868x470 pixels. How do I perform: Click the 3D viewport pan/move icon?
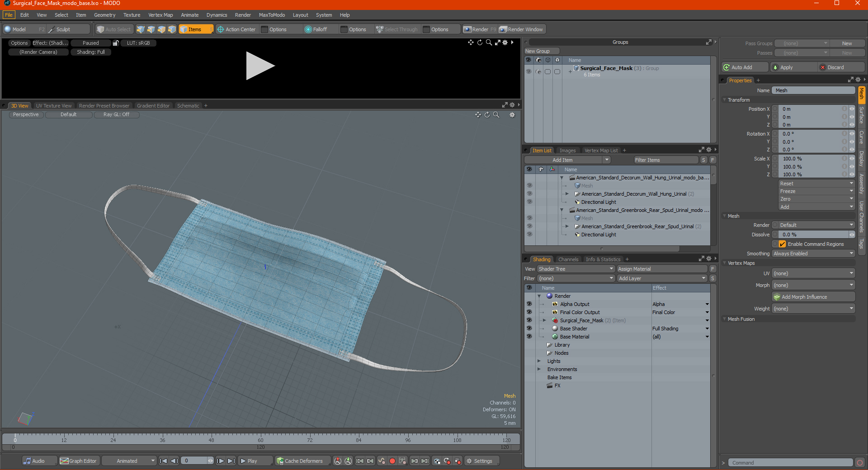pos(478,115)
